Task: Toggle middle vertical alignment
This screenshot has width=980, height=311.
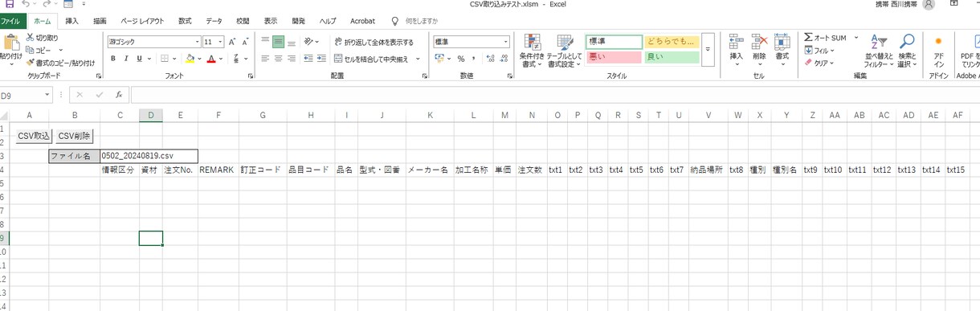Action: point(278,42)
